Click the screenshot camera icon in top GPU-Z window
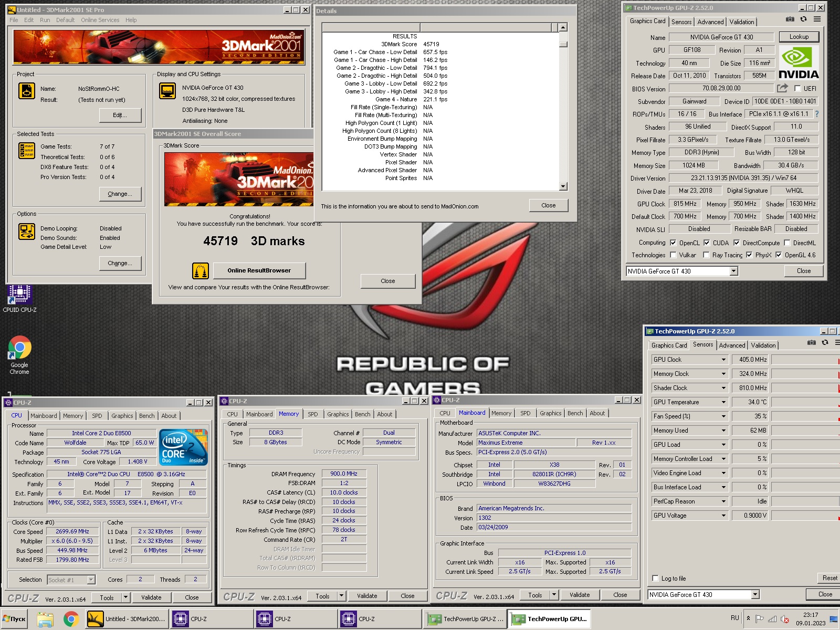This screenshot has height=630, width=840. (x=790, y=19)
